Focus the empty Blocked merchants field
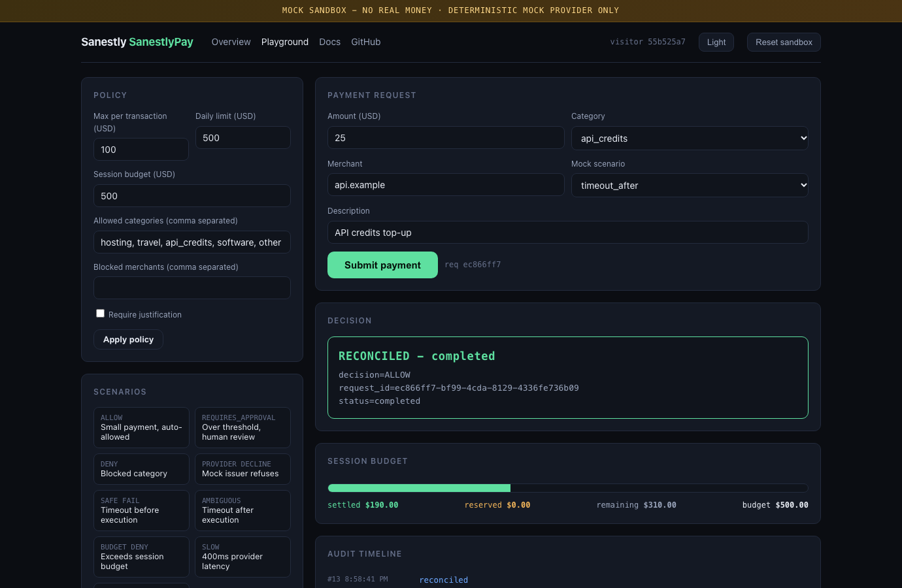The height and width of the screenshot is (588, 902). click(x=192, y=288)
